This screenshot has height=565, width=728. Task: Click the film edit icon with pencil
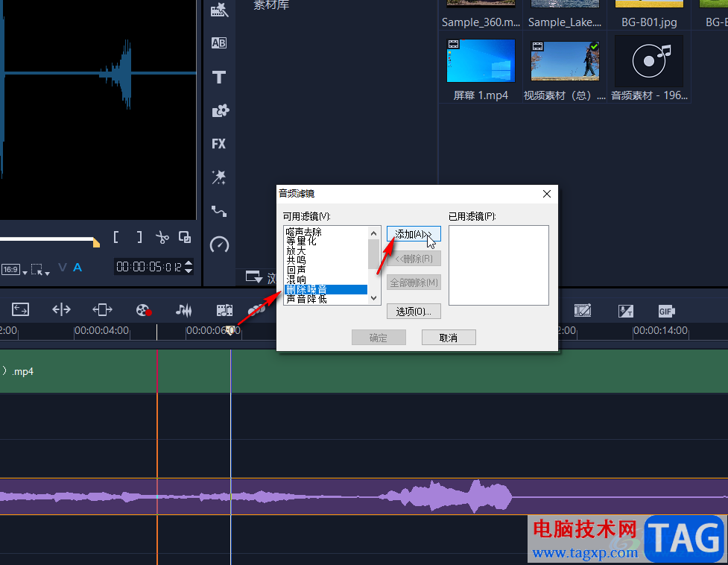tap(583, 310)
